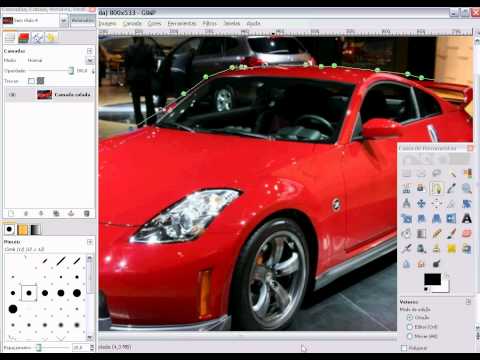Viewport: 480px width, 360px height.
Task: Switch to the Undo History tab
Action: tap(51, 38)
